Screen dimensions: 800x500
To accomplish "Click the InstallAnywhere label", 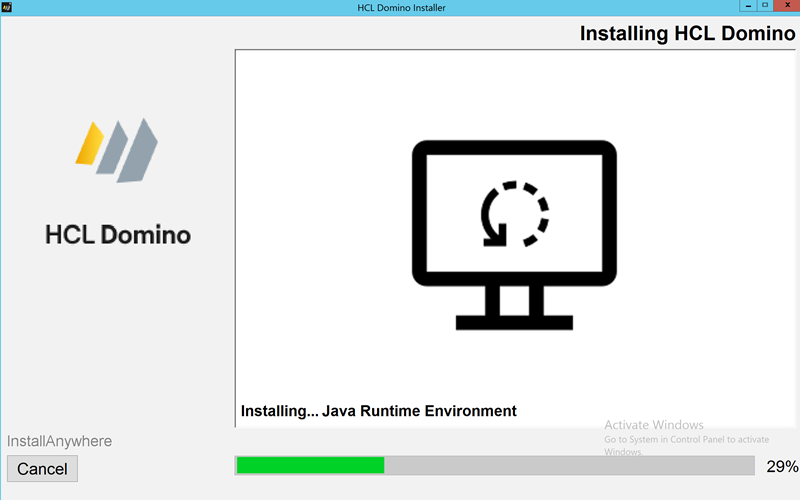I will pos(59,441).
